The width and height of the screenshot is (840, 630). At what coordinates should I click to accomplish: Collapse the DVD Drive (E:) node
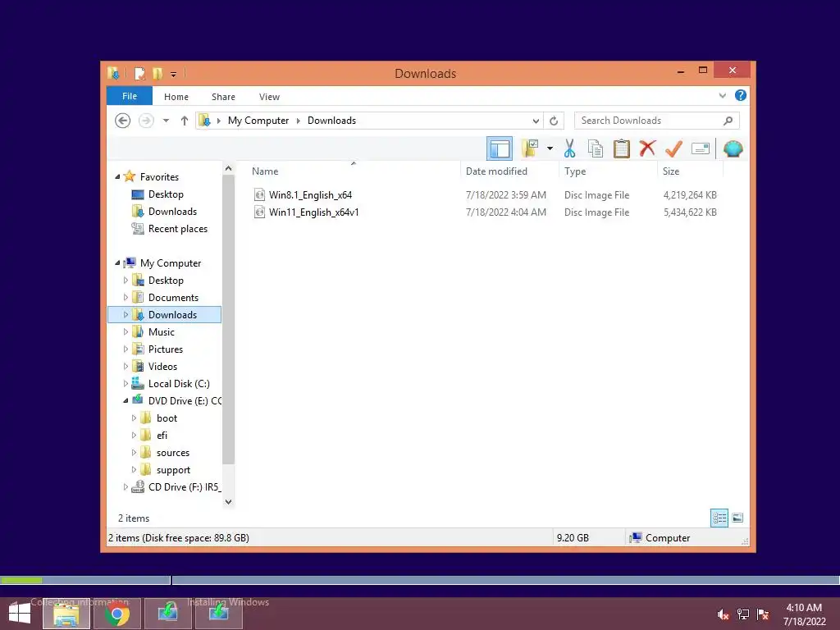126,400
